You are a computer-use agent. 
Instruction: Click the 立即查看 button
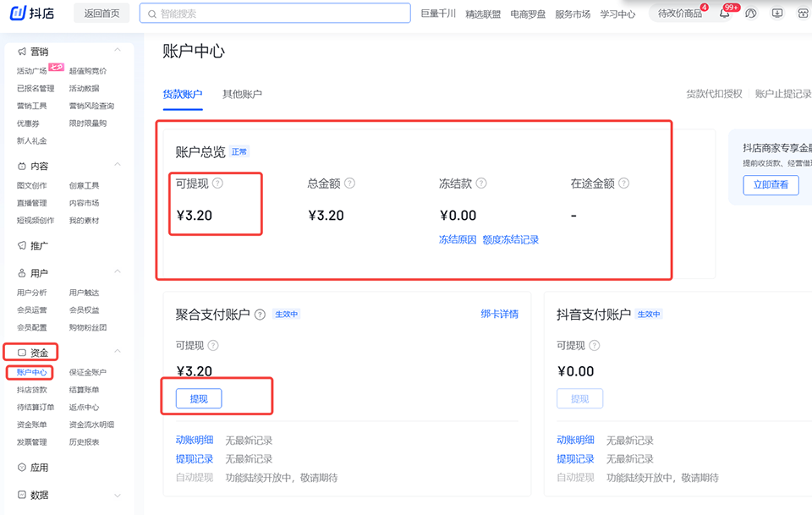point(771,185)
